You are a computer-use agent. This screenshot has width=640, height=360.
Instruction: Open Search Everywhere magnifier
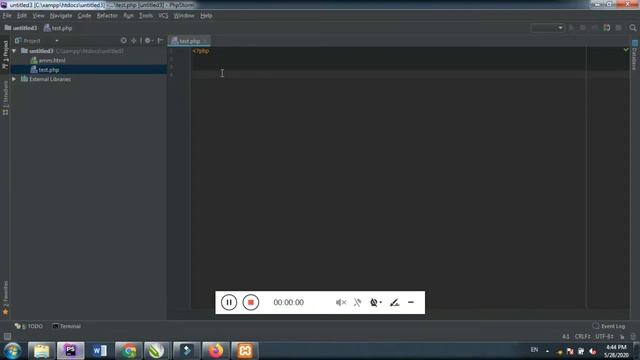633,28
